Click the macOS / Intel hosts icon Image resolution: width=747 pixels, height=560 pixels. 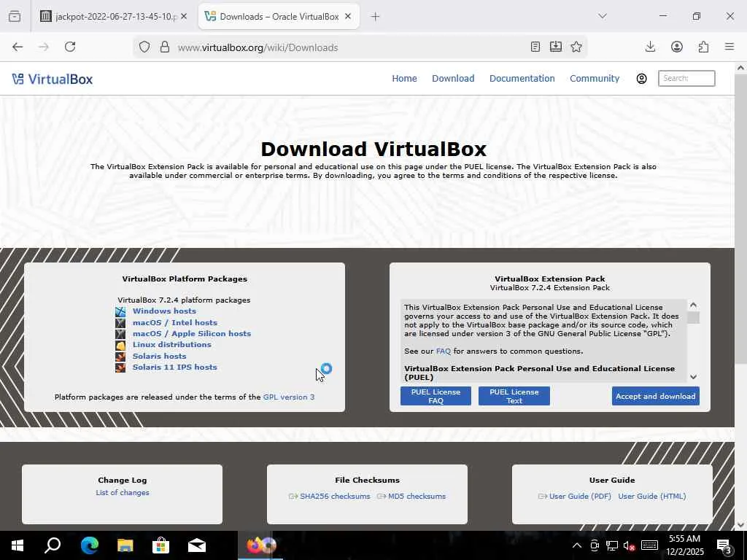pyautogui.click(x=120, y=323)
